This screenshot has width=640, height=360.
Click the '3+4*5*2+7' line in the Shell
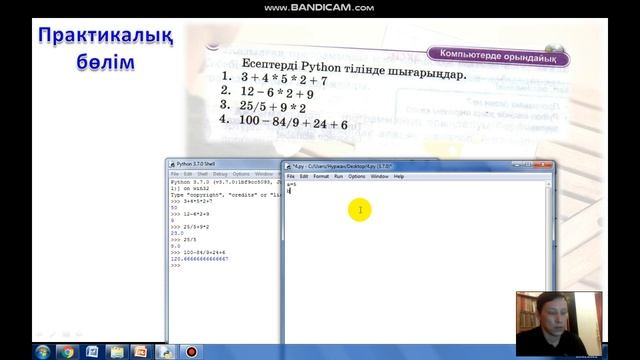point(198,201)
